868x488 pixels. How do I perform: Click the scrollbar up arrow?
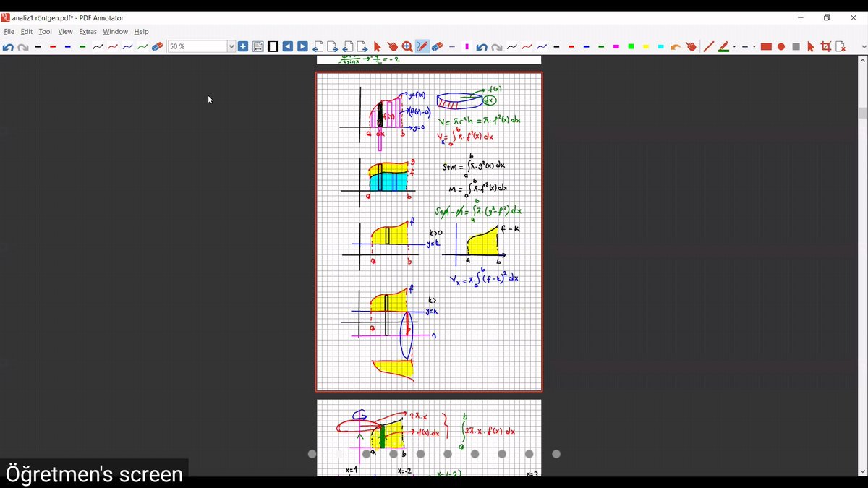862,61
